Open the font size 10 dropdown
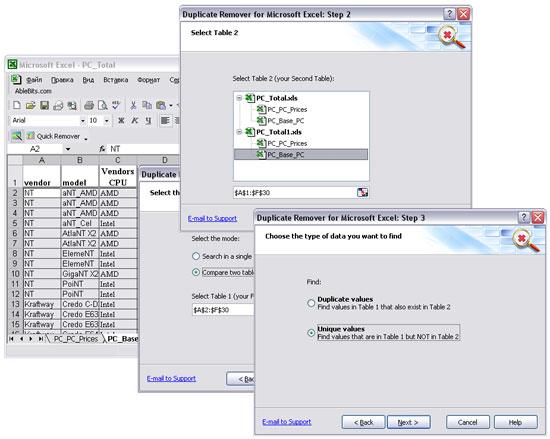Viewport: 550px width, 439px height. click(x=107, y=121)
